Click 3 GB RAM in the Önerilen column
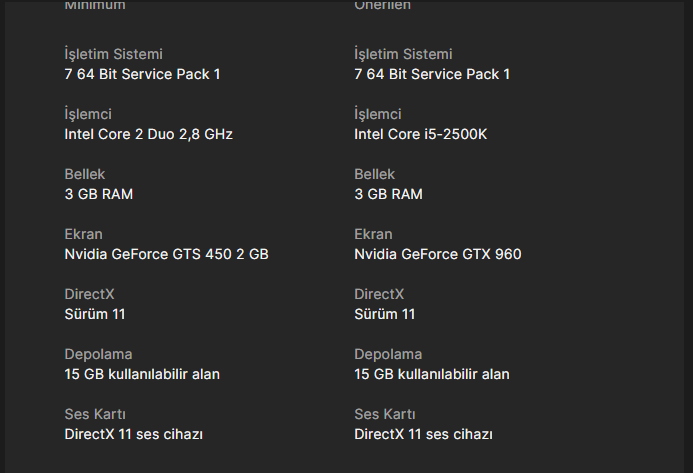The width and height of the screenshot is (693, 473). click(x=388, y=194)
